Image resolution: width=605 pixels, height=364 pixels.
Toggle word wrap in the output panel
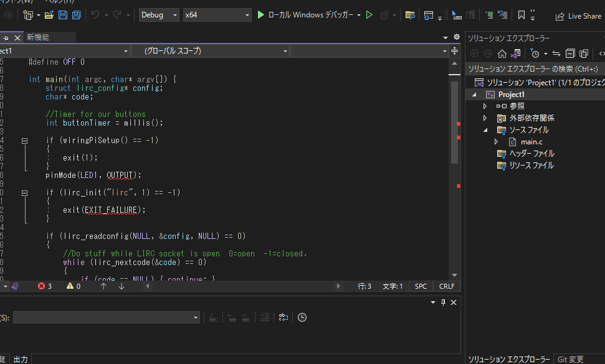[283, 317]
